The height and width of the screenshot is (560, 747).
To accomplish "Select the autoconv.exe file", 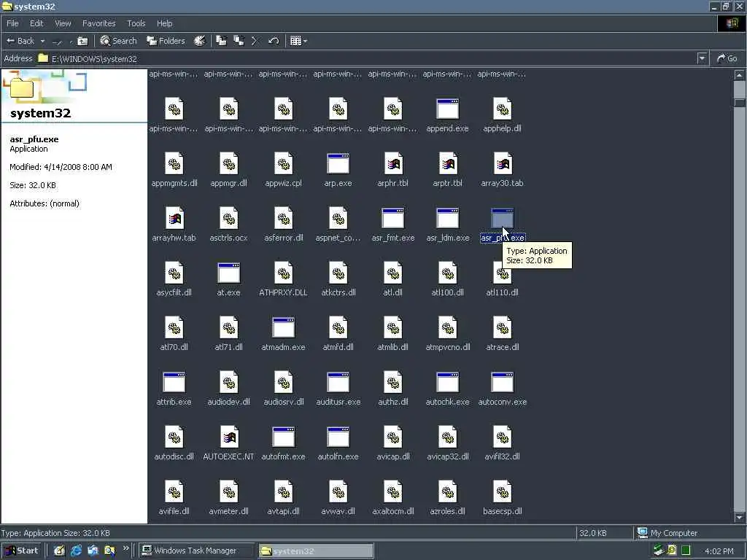I will (502, 389).
